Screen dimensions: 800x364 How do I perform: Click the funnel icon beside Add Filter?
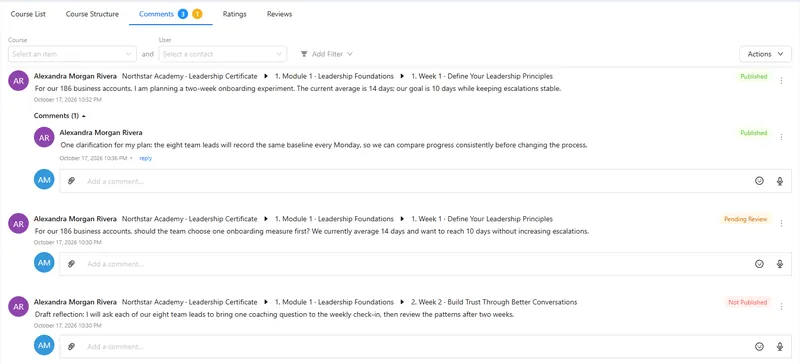pyautogui.click(x=304, y=54)
